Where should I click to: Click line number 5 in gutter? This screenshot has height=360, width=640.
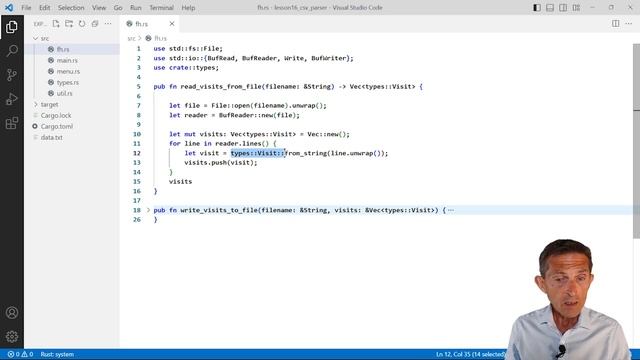(138, 87)
